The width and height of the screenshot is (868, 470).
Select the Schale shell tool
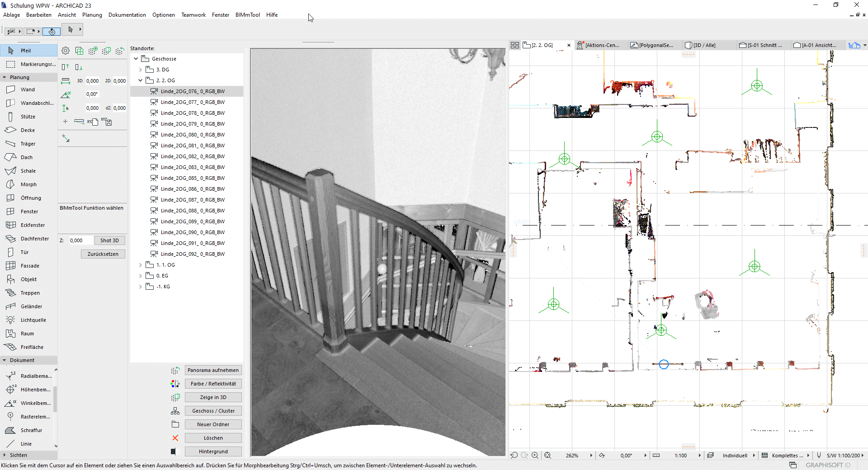(x=28, y=171)
